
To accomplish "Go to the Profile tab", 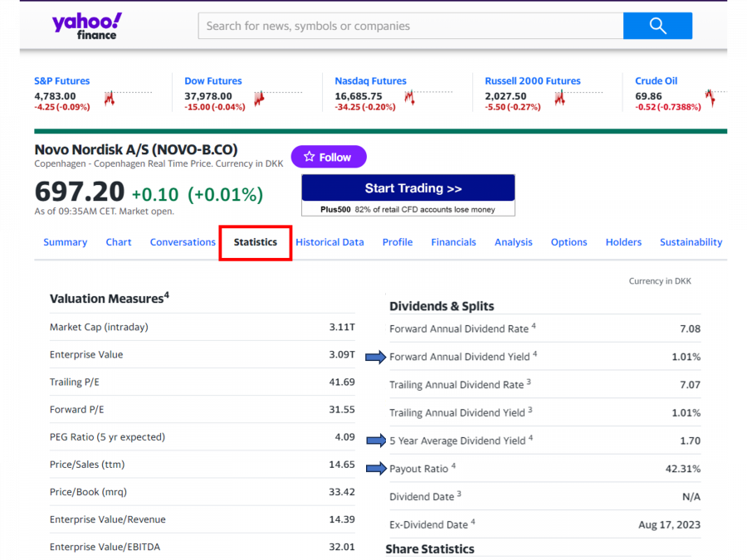I will pyautogui.click(x=398, y=242).
